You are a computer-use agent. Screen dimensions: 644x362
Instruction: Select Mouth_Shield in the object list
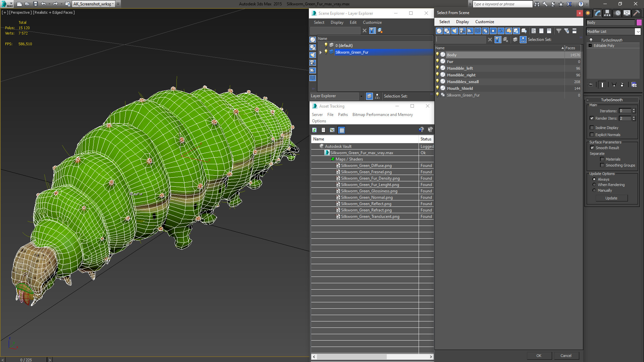click(460, 88)
